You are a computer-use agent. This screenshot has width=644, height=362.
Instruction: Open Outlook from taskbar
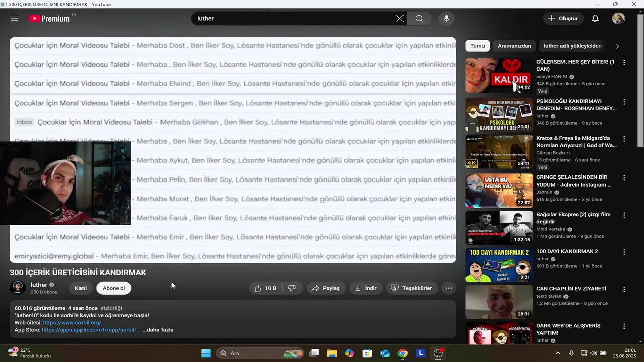tap(385, 353)
